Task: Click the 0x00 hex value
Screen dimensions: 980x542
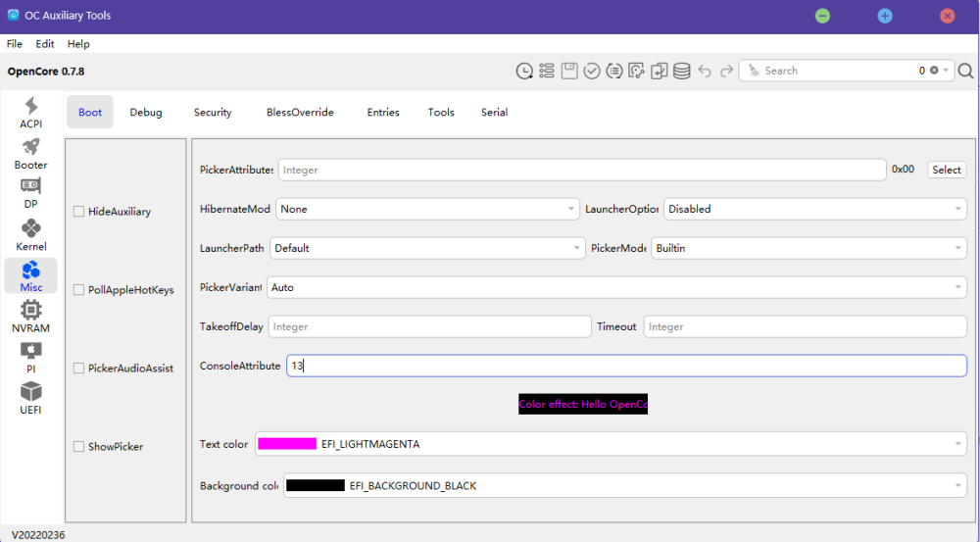Action: [903, 170]
